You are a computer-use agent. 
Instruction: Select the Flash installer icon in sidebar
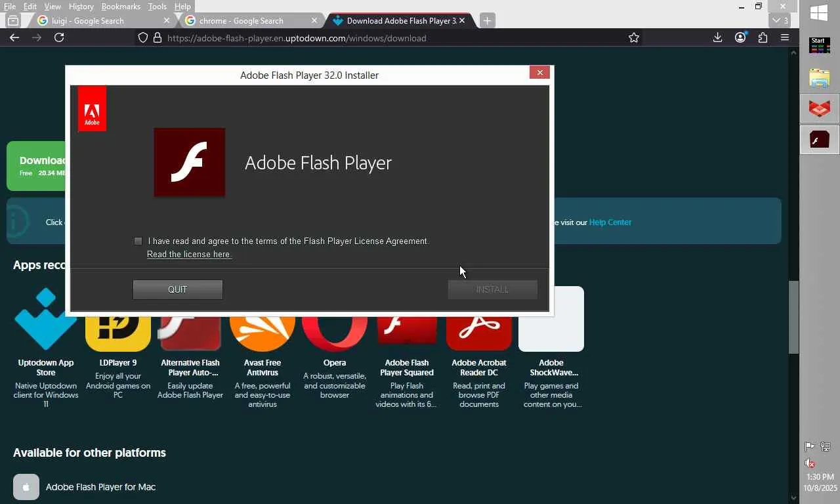(x=820, y=140)
